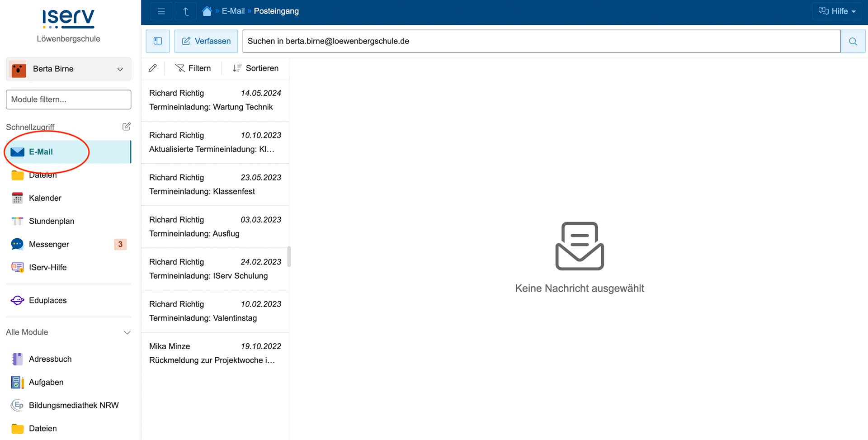The height and width of the screenshot is (440, 868).
Task: Open Eduplaces link
Action: [69, 300]
